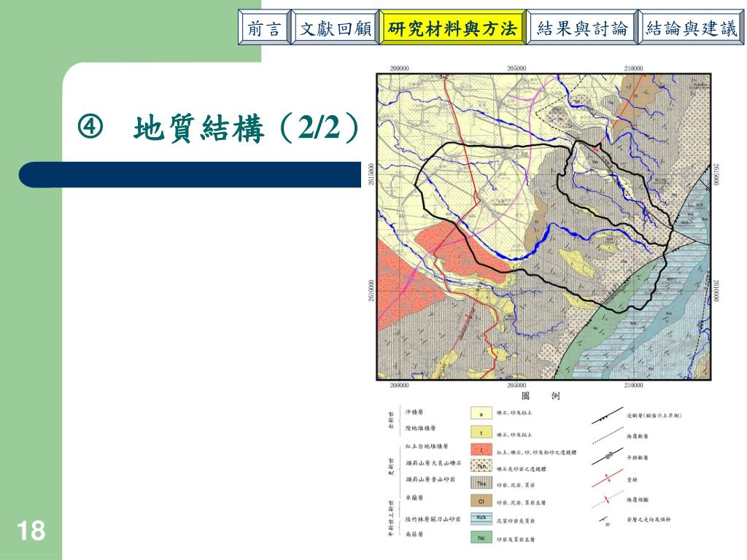The width and height of the screenshot is (747, 560).
Task: Jump to the 結論與建議 tab
Action: (x=692, y=28)
